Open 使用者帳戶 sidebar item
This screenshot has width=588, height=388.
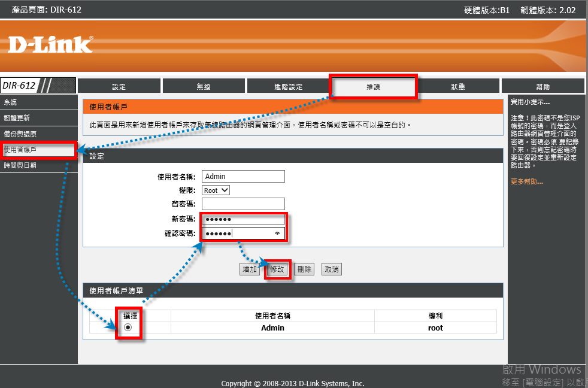click(x=20, y=149)
